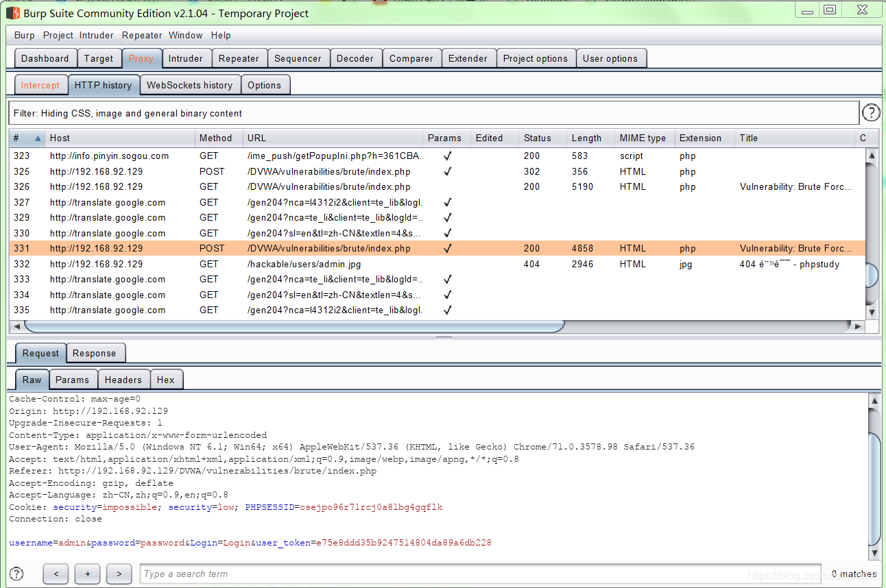Select history row 335 translate.google.com
886x588 pixels.
point(438,310)
